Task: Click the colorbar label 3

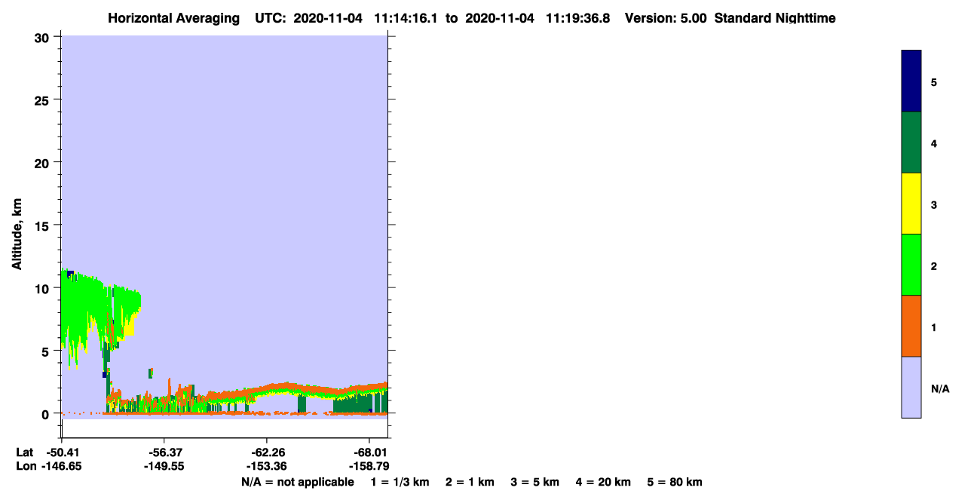Action: coord(934,204)
